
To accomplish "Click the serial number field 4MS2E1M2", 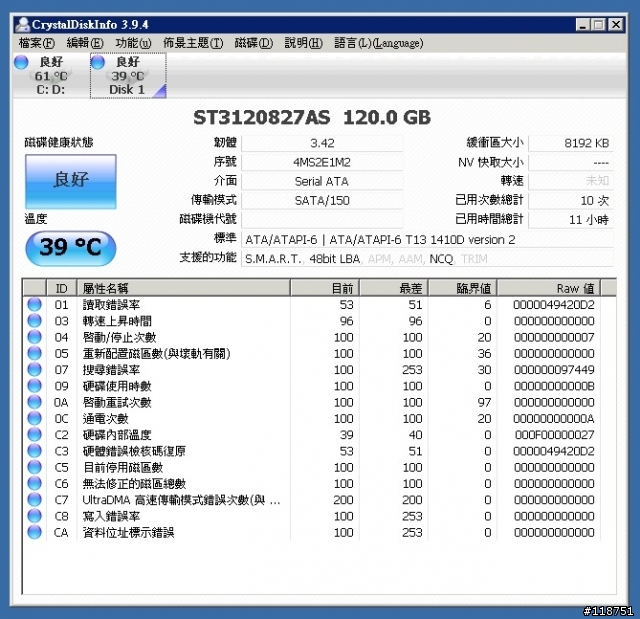I will (x=322, y=162).
